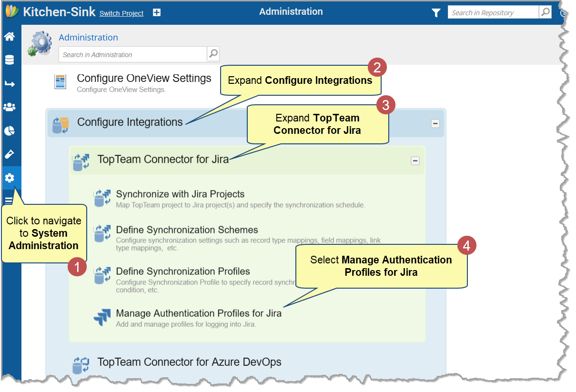Click the TopTeam Connector for Jira icon

point(81,162)
